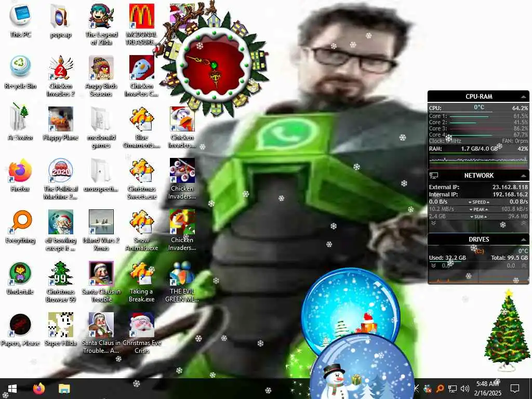Select the Snow Animals.exe icon

tap(142, 230)
